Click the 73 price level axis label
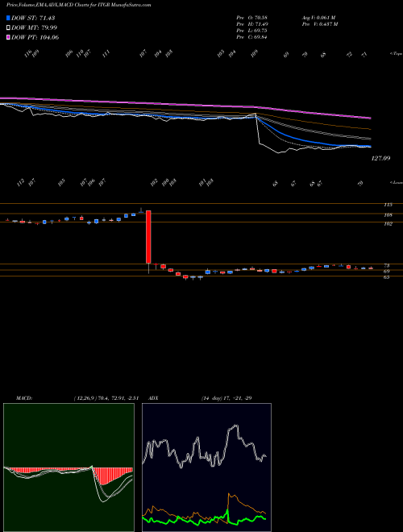 pyautogui.click(x=387, y=266)
